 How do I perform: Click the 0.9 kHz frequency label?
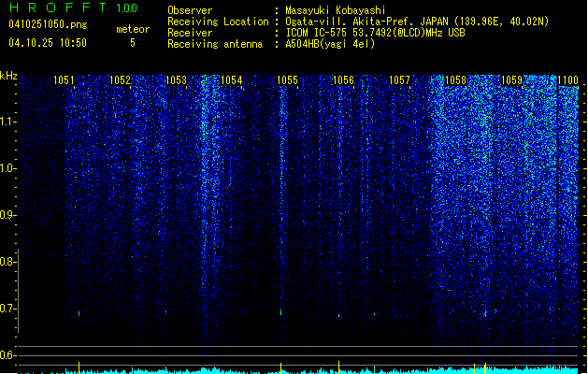click(x=7, y=215)
